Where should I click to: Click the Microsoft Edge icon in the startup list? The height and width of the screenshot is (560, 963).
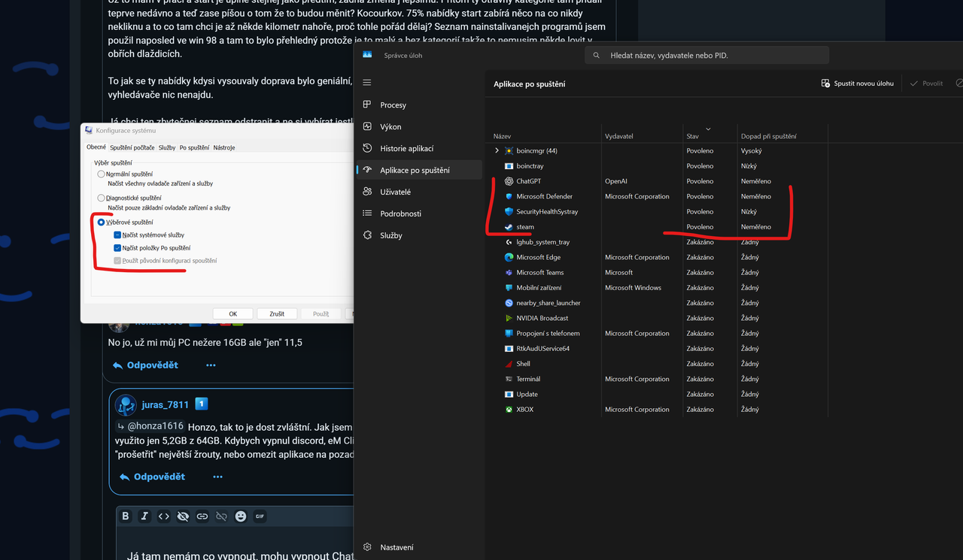click(509, 257)
